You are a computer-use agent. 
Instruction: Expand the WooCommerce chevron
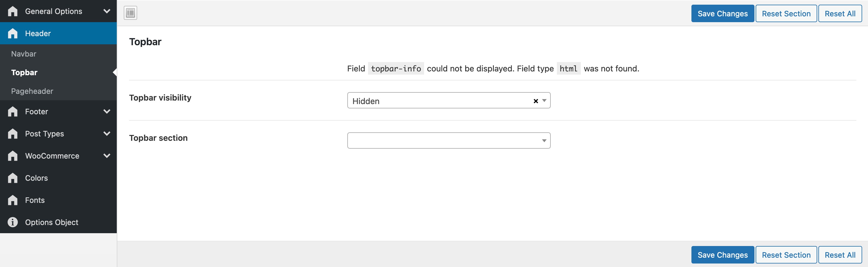(107, 156)
